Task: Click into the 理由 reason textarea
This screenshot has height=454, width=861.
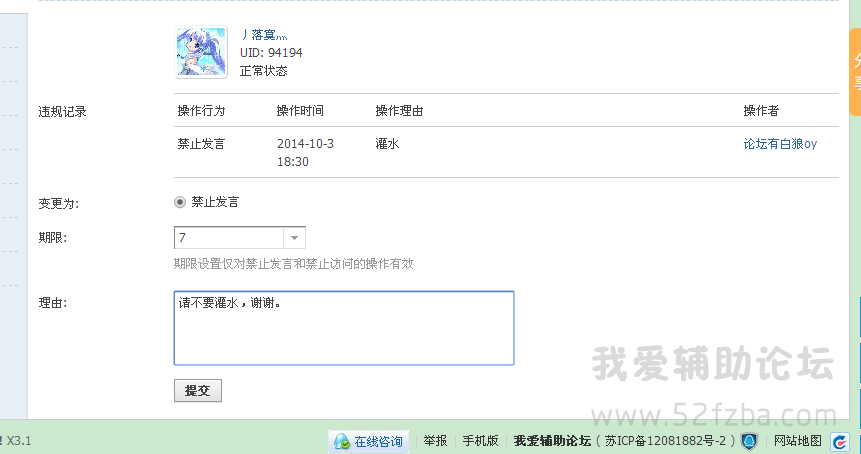Action: click(344, 328)
